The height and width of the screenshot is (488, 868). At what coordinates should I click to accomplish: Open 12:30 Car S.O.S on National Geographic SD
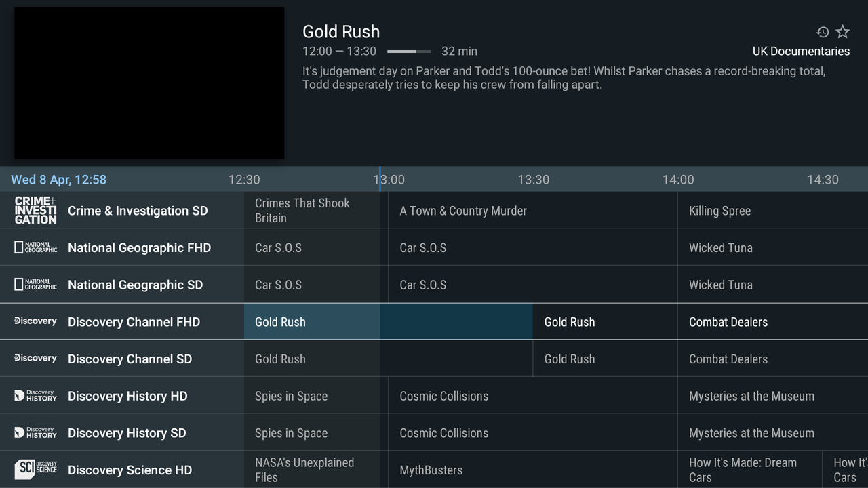pyautogui.click(x=316, y=285)
